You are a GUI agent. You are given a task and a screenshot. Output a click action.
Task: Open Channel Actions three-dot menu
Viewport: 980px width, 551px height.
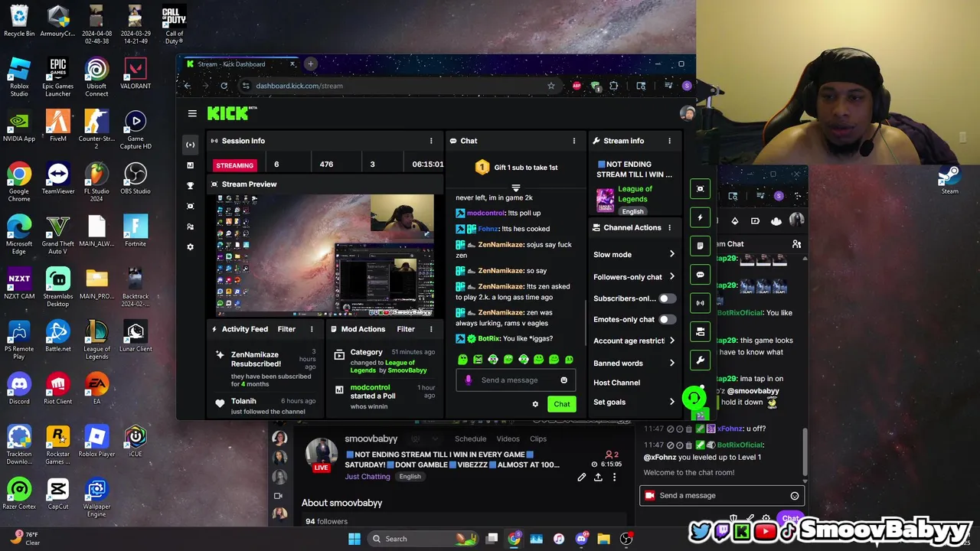click(x=669, y=227)
